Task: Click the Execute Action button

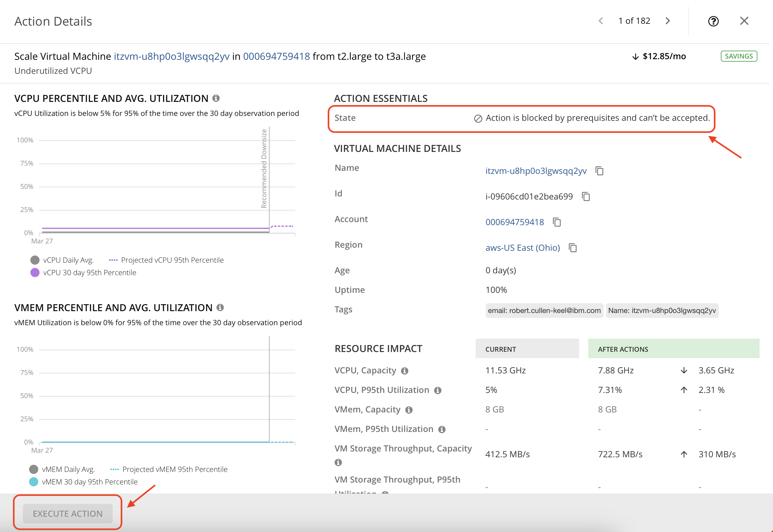Action: pyautogui.click(x=68, y=514)
